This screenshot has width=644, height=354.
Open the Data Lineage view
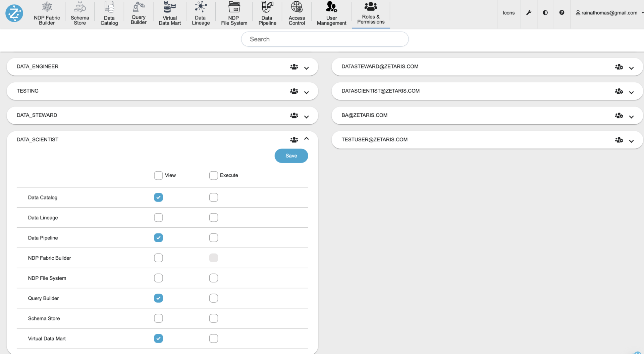(201, 13)
